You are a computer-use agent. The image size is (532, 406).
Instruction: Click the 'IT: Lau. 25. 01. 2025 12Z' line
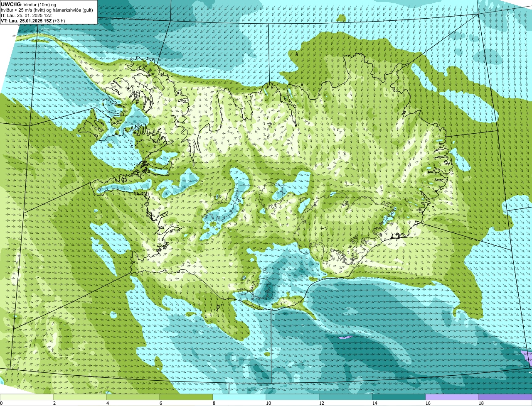[x=27, y=15]
